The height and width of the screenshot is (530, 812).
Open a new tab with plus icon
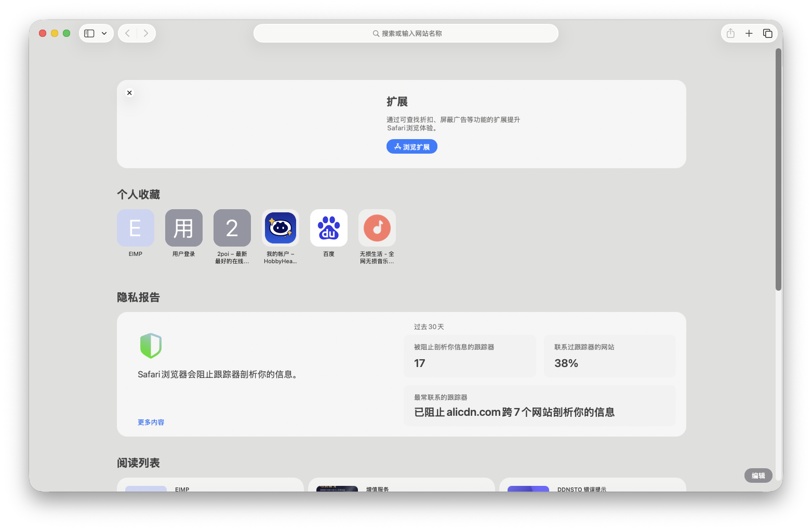coord(749,33)
